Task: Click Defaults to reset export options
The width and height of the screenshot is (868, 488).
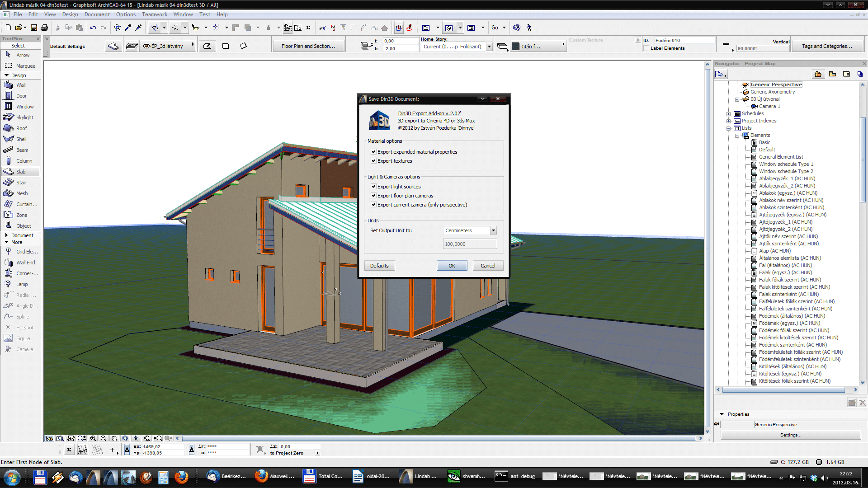Action: 379,265
